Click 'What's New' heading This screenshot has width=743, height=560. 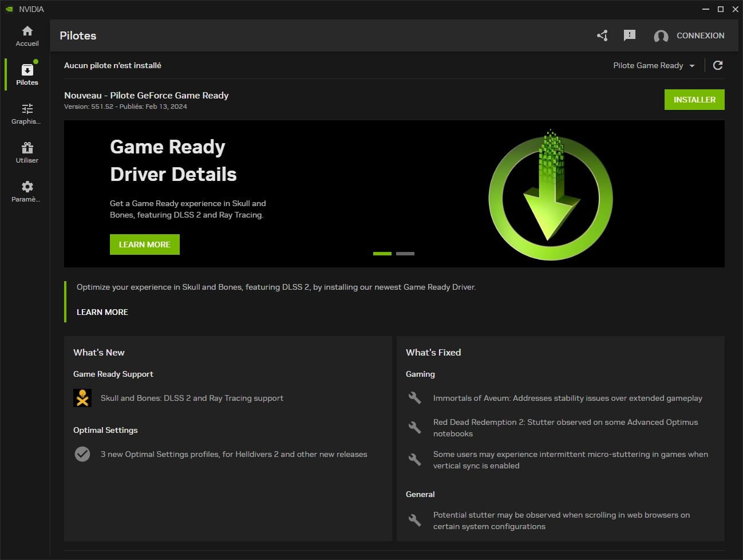tap(99, 352)
